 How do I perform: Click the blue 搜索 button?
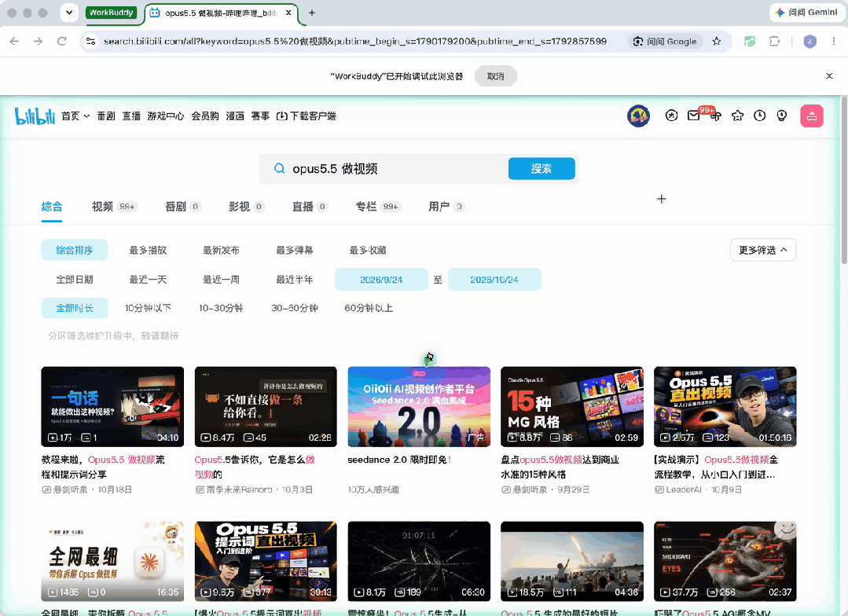(541, 169)
